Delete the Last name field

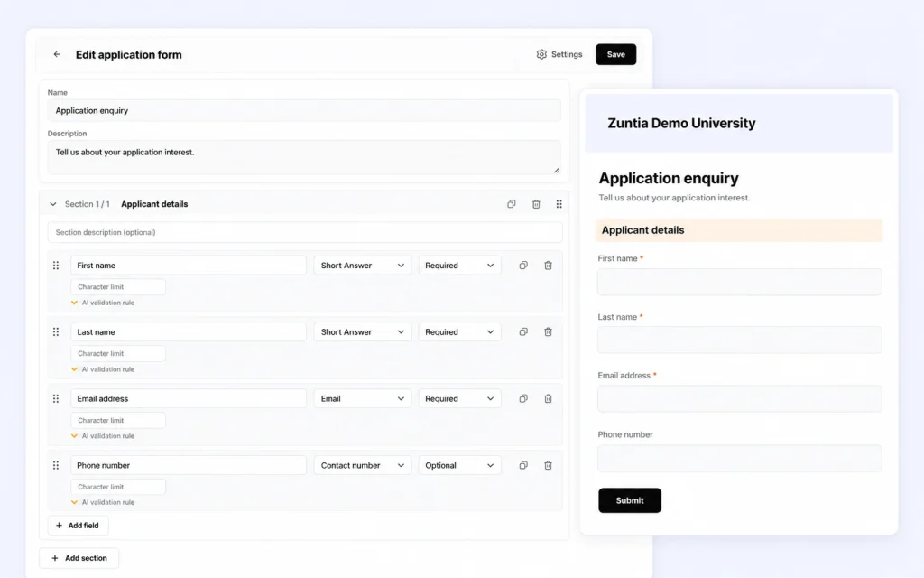point(548,332)
